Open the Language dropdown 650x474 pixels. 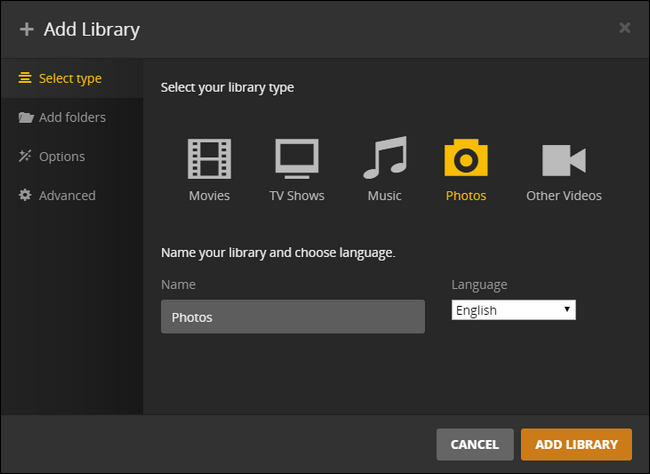(513, 310)
